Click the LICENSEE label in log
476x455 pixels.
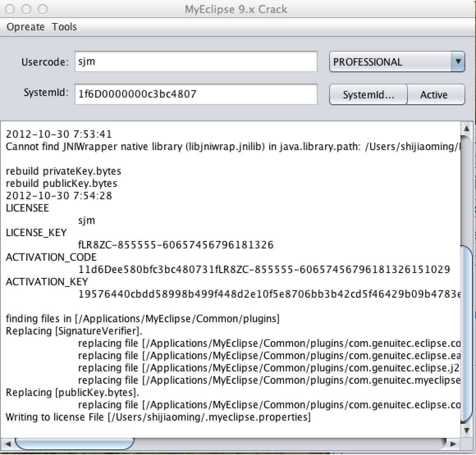click(27, 208)
